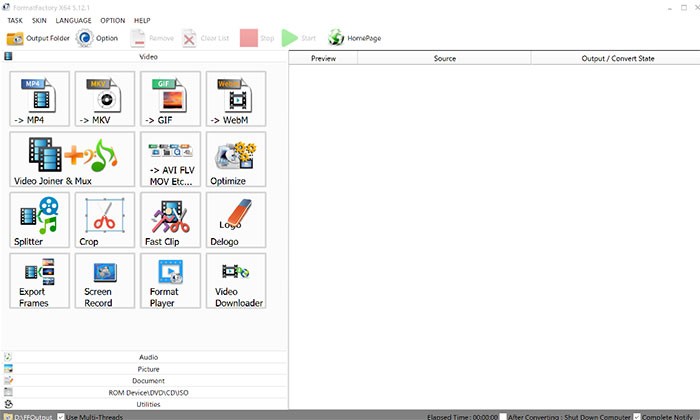Open the -> MP4 converter

[39, 98]
